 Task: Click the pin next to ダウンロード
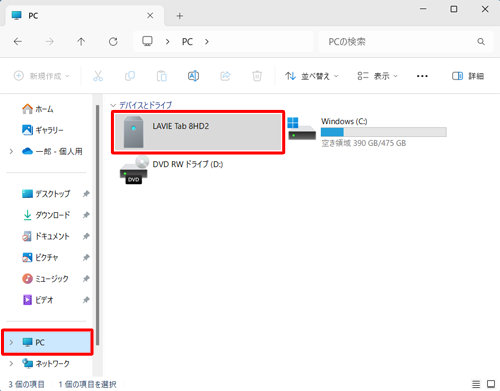tap(86, 215)
